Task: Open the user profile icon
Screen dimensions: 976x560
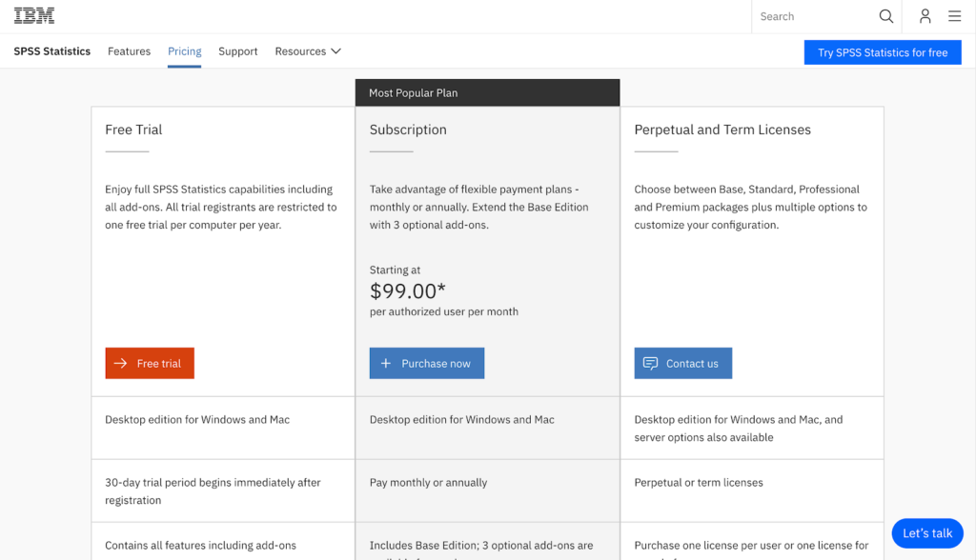Action: coord(925,16)
